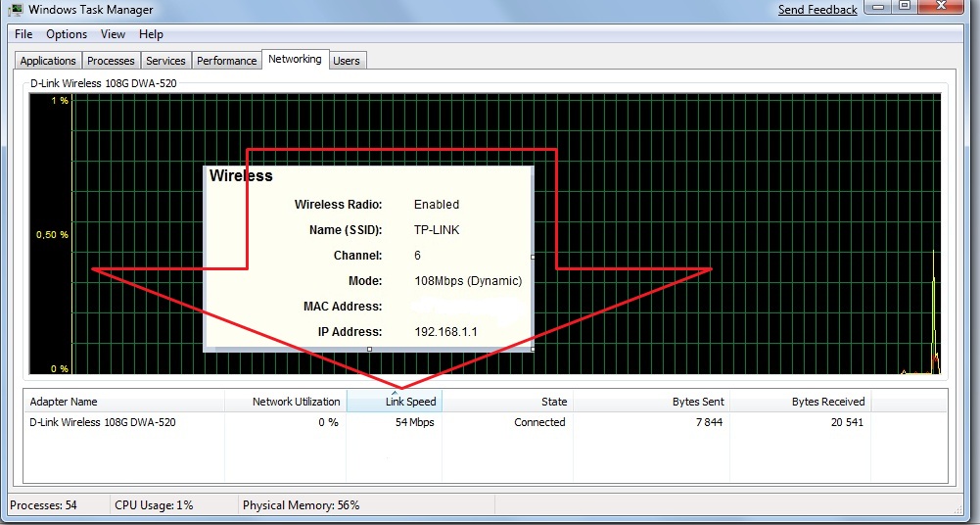980x525 pixels.
Task: Sort by Link Speed column header
Action: [x=395, y=402]
